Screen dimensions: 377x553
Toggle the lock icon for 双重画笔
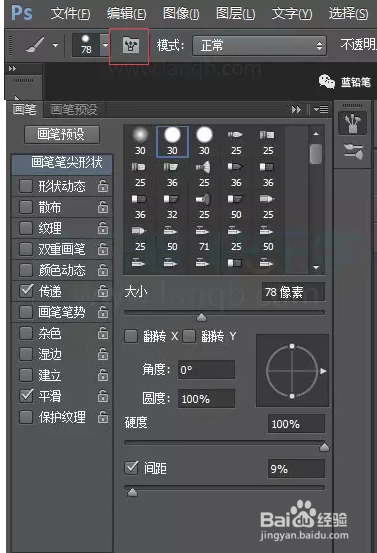pos(103,249)
